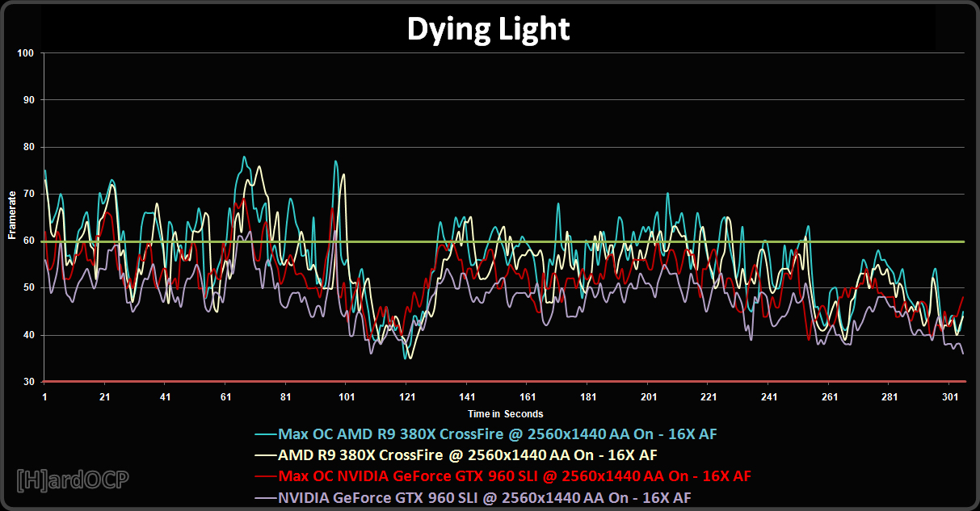Viewport: 980px width, 511px height.
Task: Click the y-axis value 60
Action: pos(27,241)
